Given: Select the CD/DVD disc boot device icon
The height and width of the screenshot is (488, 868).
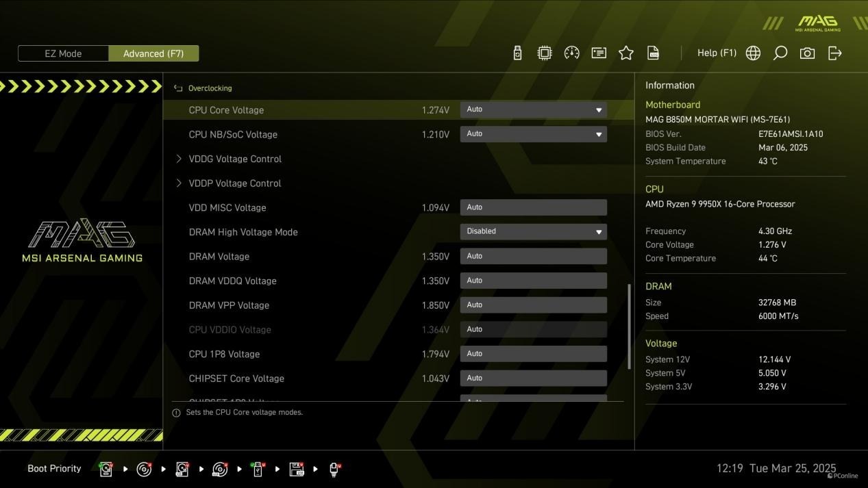Looking at the screenshot, I should (x=144, y=469).
